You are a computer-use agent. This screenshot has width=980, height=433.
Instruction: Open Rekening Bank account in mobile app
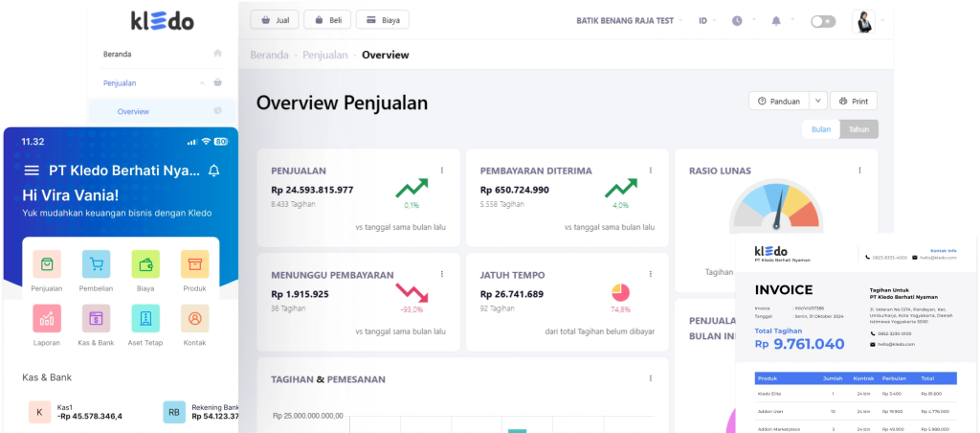point(201,412)
